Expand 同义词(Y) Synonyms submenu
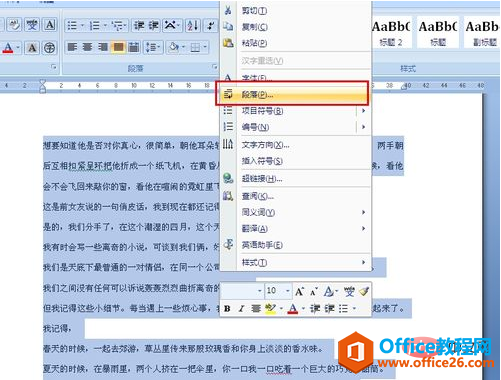This screenshot has height=380, width=501. 295,212
